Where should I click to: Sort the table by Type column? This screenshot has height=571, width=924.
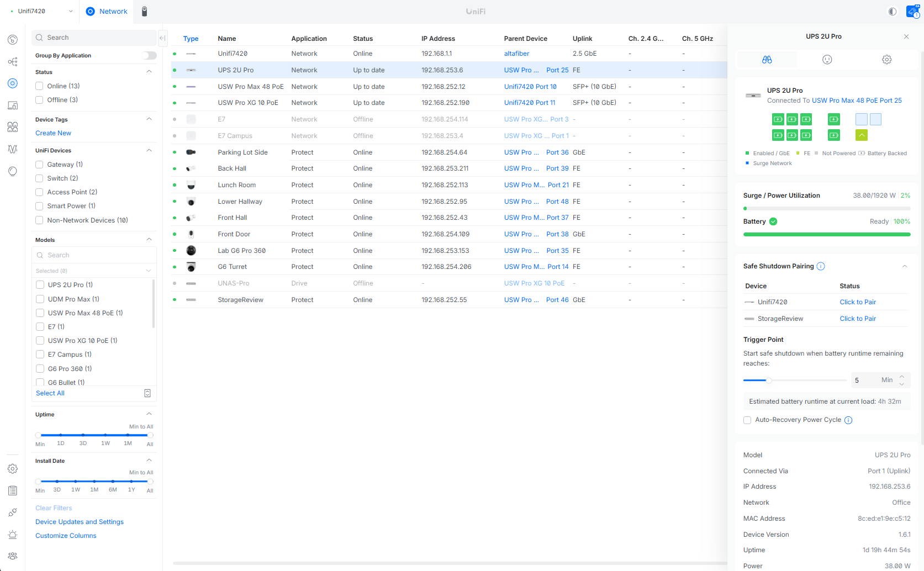pyautogui.click(x=191, y=39)
